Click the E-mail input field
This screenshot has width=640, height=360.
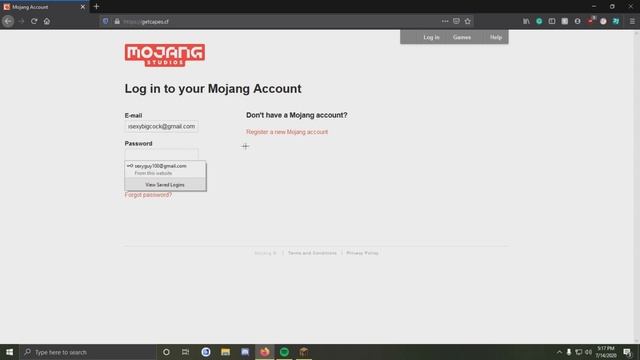[x=162, y=127]
